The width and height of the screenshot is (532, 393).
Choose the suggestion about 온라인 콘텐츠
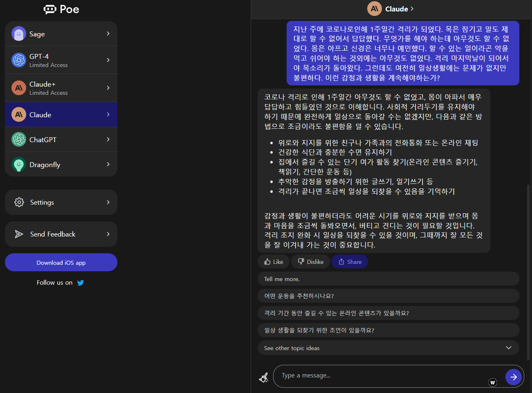[x=388, y=313]
